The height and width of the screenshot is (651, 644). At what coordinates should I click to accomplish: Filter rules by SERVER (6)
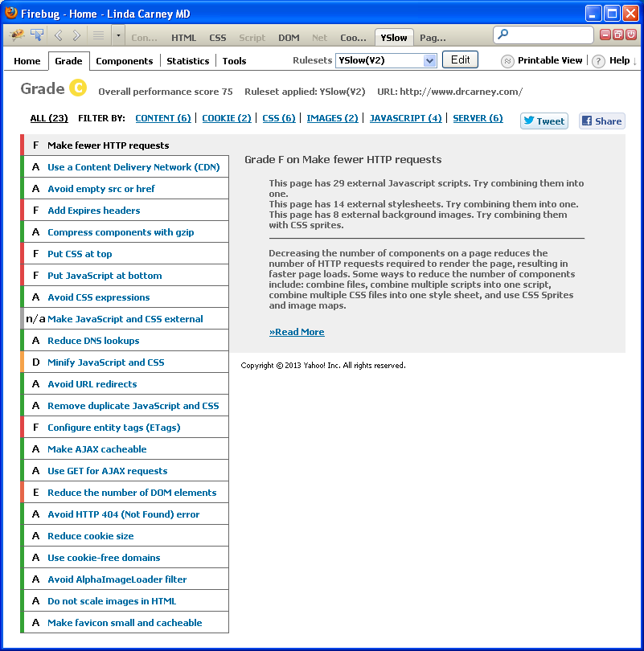(x=478, y=118)
